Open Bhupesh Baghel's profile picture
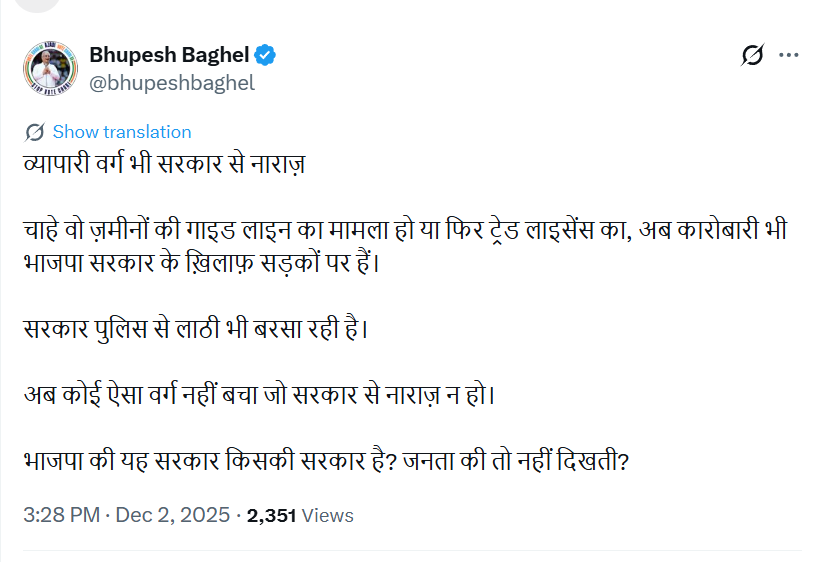 (46, 68)
